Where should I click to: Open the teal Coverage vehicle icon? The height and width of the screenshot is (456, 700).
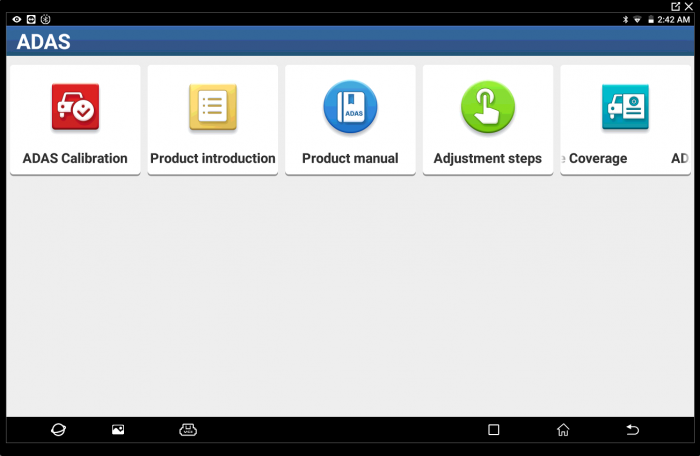pos(624,107)
